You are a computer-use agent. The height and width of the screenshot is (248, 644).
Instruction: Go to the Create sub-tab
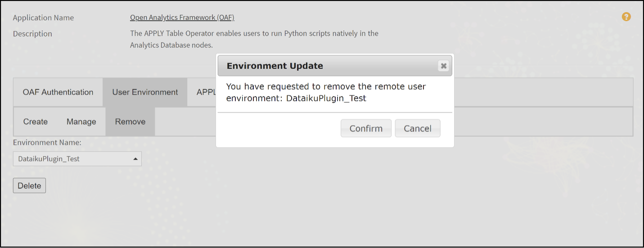pyautogui.click(x=36, y=122)
